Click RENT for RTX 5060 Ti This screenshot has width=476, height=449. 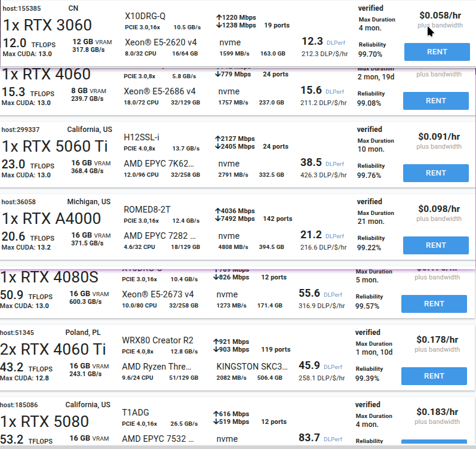(435, 173)
